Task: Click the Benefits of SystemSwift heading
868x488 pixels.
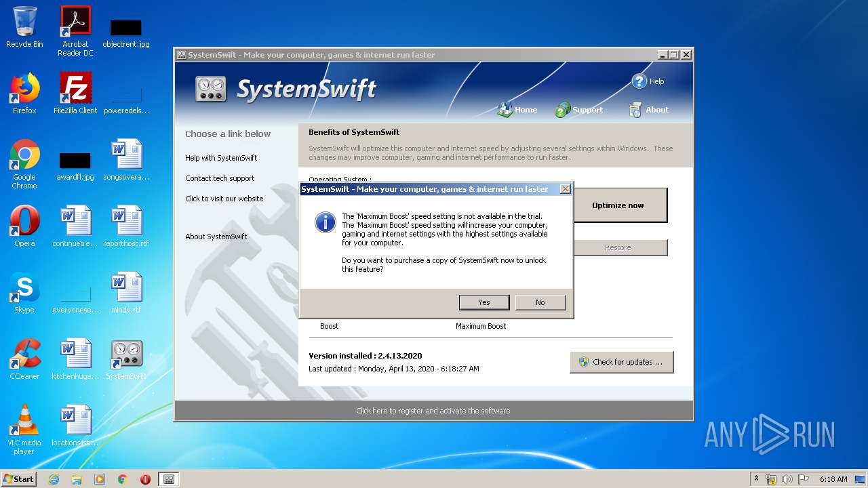Action: click(354, 132)
